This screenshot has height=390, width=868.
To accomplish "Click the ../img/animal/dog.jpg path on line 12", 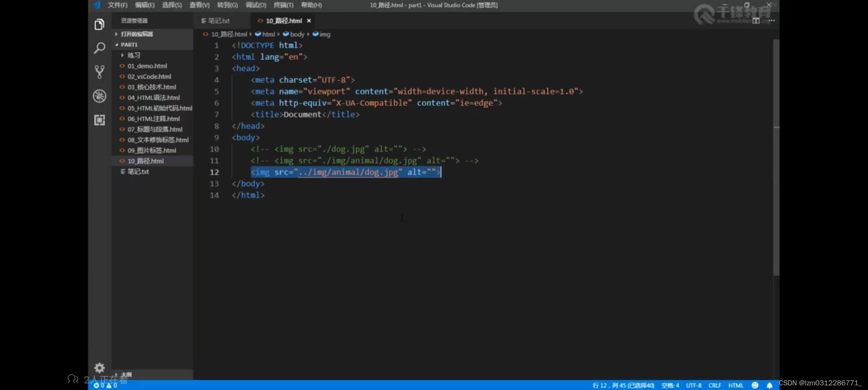I will 348,172.
